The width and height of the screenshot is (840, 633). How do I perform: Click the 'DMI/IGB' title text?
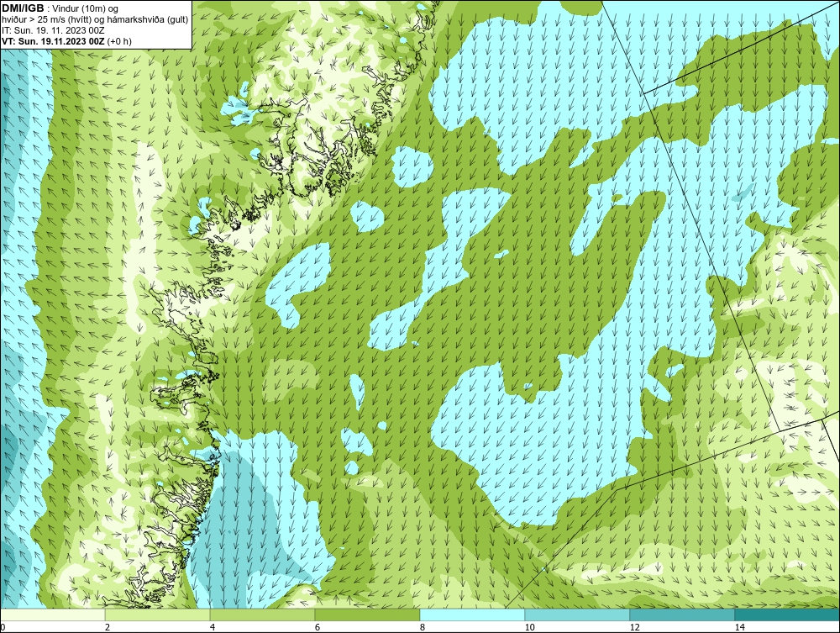click(23, 8)
